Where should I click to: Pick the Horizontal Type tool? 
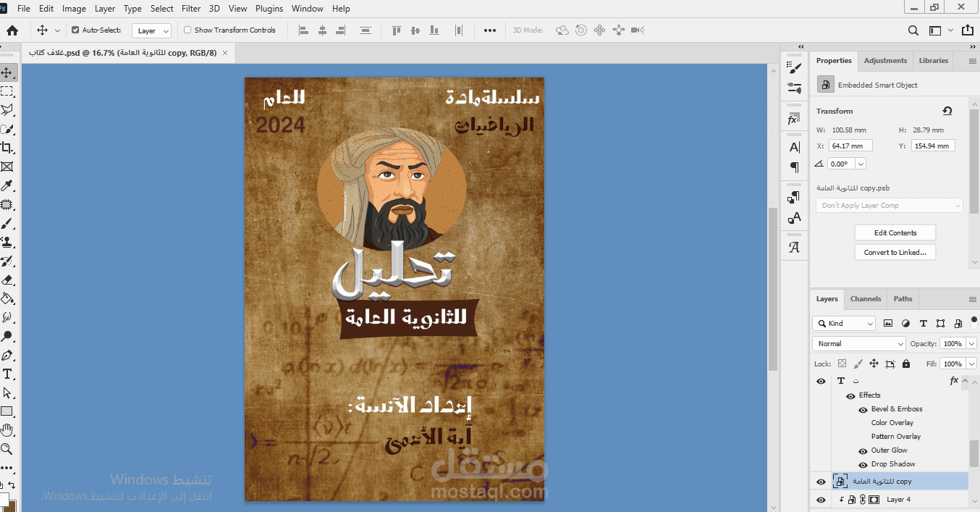pyautogui.click(x=7, y=374)
